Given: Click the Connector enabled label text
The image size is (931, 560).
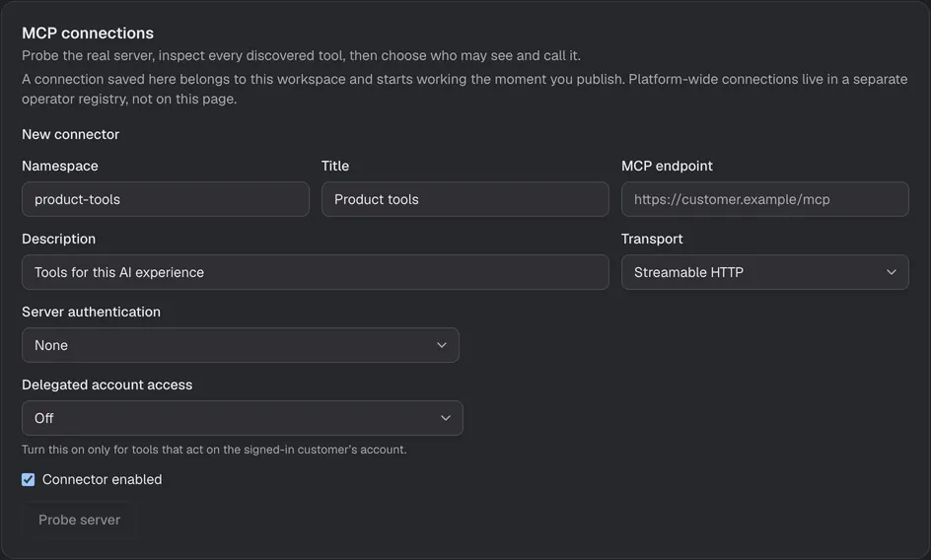Looking at the screenshot, I should pos(103,480).
